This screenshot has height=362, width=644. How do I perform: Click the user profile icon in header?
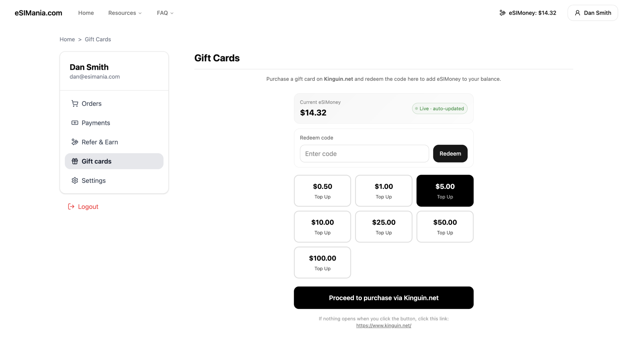pos(577,13)
